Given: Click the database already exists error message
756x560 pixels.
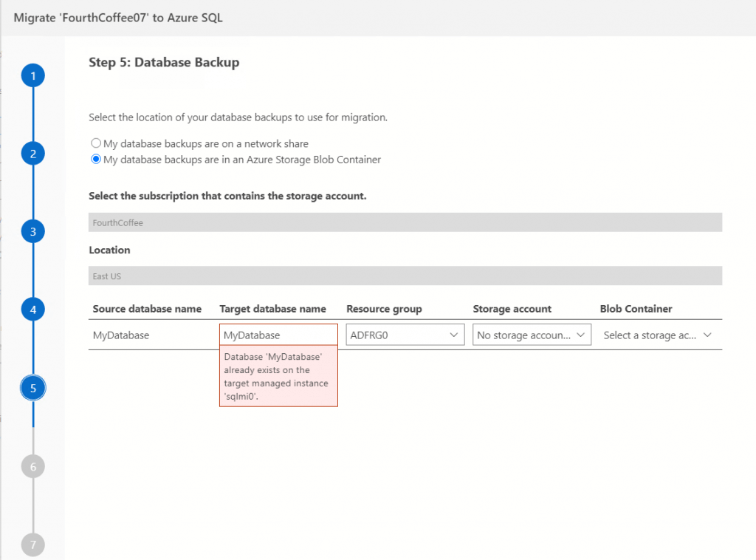Looking at the screenshot, I should click(x=278, y=377).
